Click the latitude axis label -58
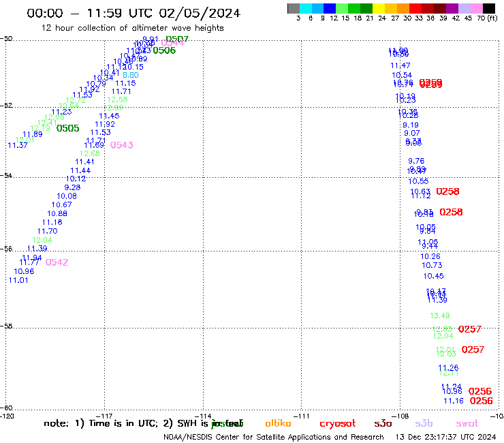The image size is (504, 443). tap(6, 326)
